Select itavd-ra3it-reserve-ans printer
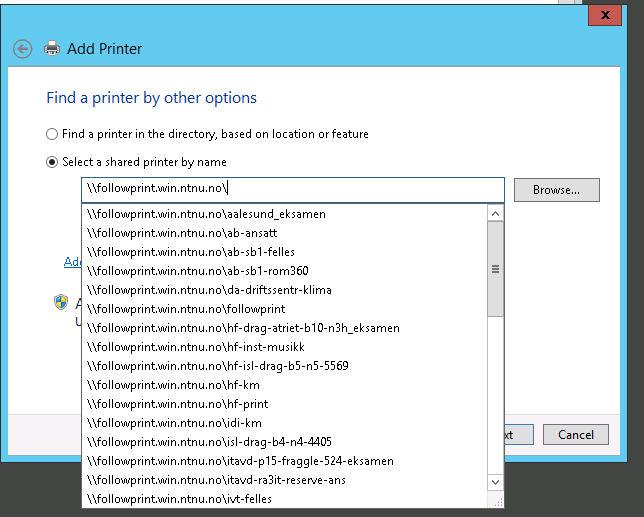This screenshot has height=517, width=644. [x=284, y=480]
